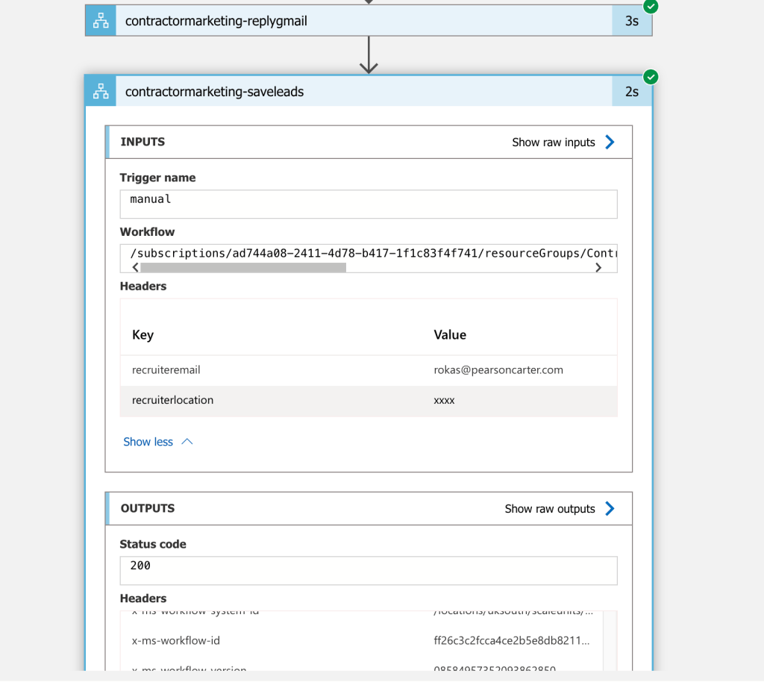Viewport: 764px width, 700px height.
Task: Click Show less to collapse headers
Action: click(x=158, y=442)
